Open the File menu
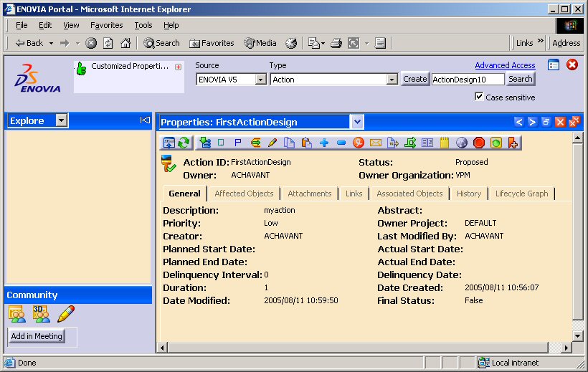 [x=22, y=25]
